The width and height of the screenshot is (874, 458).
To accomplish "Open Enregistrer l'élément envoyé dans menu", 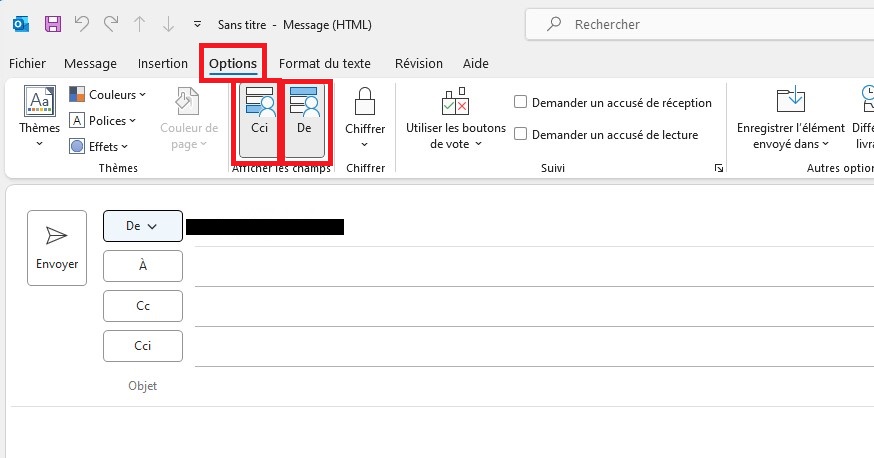I will tap(790, 118).
